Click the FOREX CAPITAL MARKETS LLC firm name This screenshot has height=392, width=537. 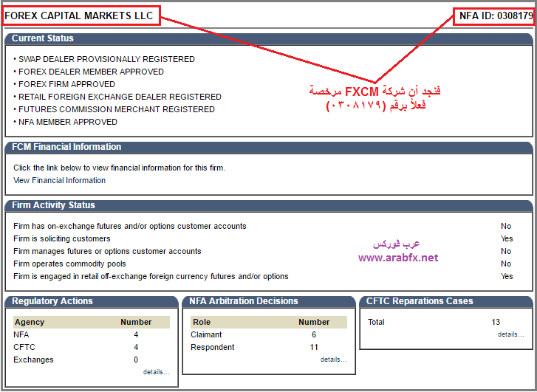click(79, 16)
